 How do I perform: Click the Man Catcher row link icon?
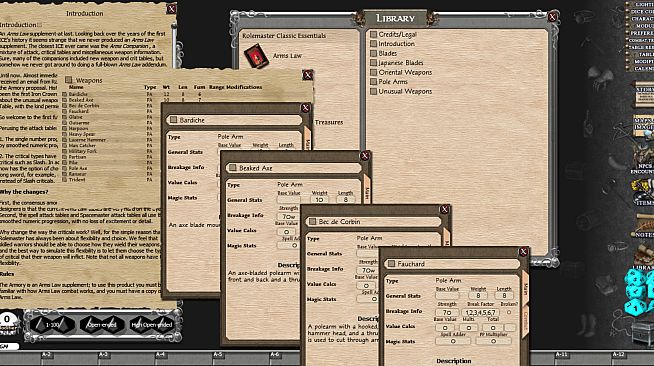coord(65,145)
